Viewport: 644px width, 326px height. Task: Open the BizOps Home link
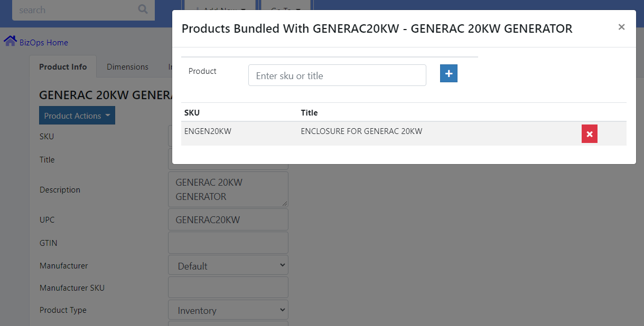click(x=44, y=43)
